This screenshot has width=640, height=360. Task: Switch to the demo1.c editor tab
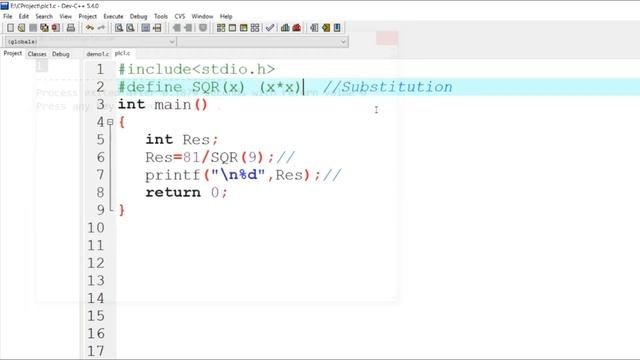tap(98, 54)
